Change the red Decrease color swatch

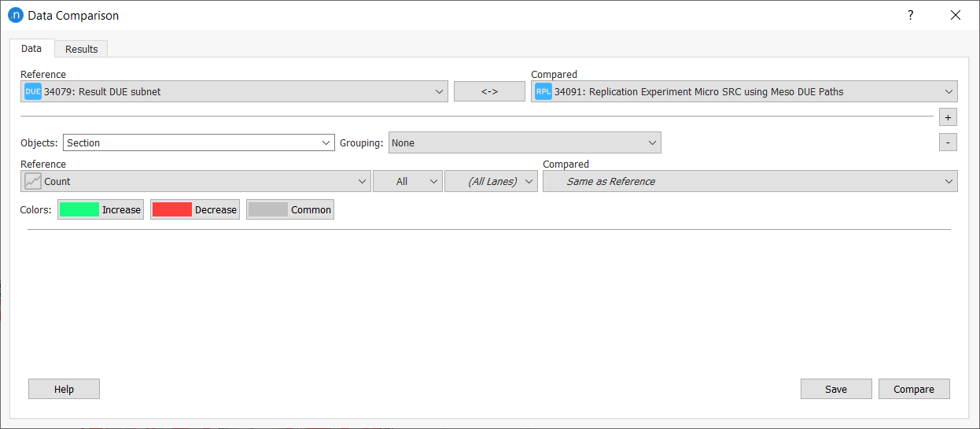click(172, 209)
